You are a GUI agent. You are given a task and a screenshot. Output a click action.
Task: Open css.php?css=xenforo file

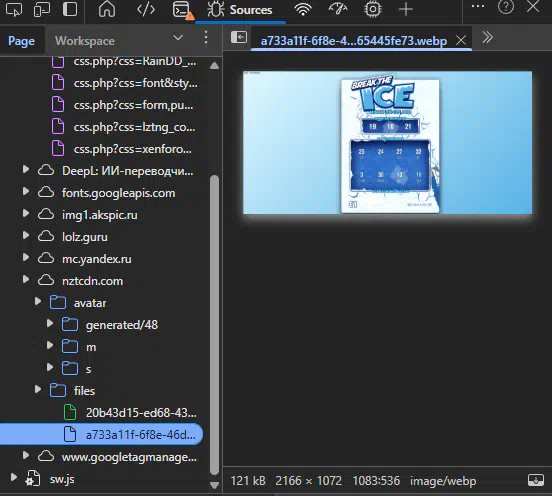133,149
